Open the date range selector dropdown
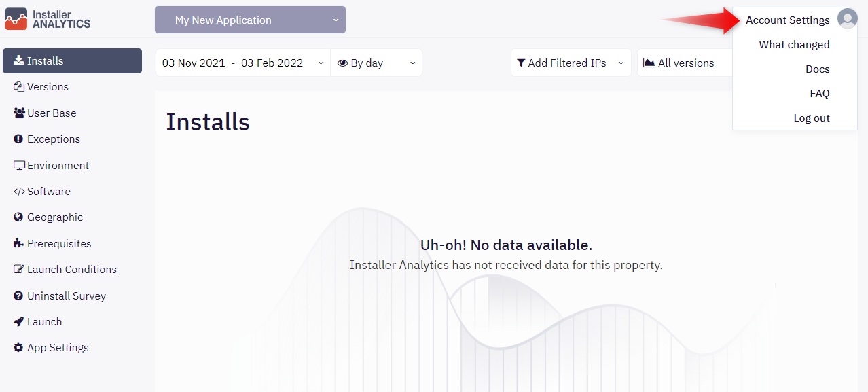This screenshot has width=868, height=392. click(243, 63)
